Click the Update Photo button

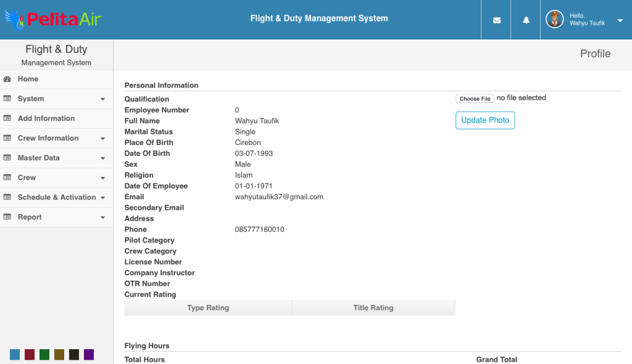485,120
